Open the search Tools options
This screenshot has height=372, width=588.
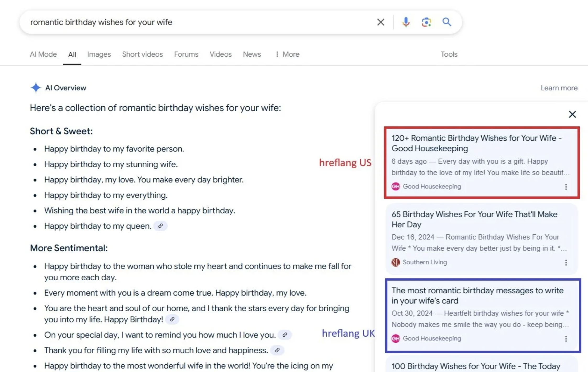click(449, 54)
